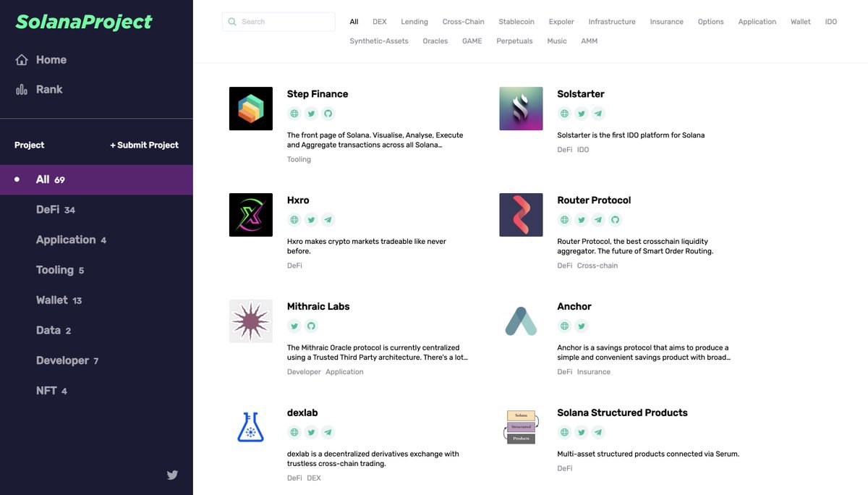Click the Tooling tag under Step Finance
The height and width of the screenshot is (495, 868).
coord(299,160)
